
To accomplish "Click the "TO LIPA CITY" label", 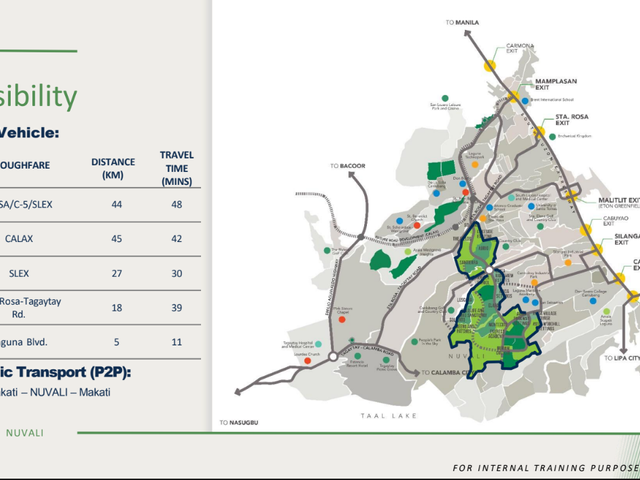I will coord(622,358).
